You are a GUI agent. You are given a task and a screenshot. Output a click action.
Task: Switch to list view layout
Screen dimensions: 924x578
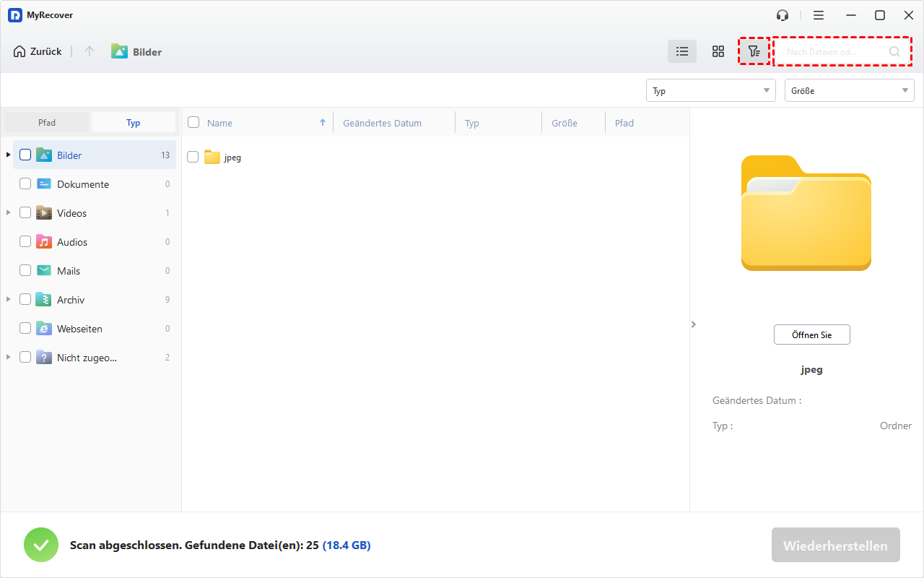click(x=681, y=51)
